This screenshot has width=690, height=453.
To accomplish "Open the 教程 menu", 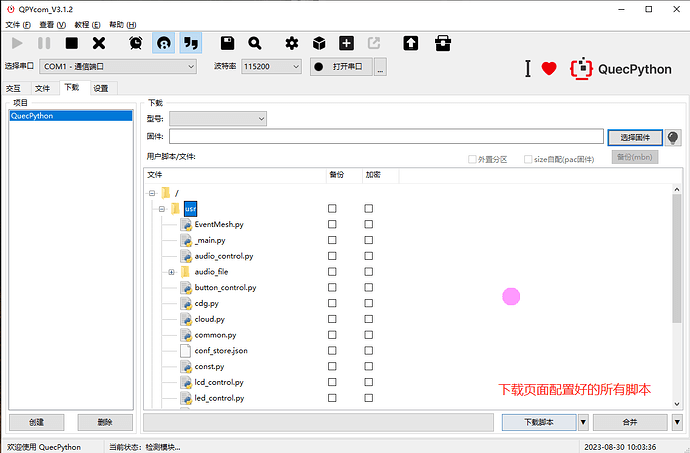I will coord(87,25).
